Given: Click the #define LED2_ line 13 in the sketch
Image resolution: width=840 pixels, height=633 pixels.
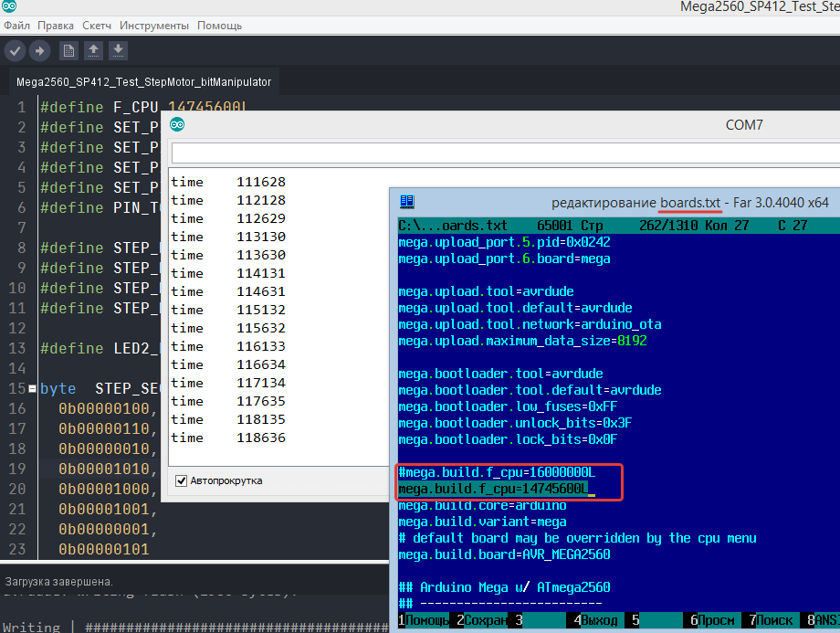Looking at the screenshot, I should pyautogui.click(x=100, y=348).
